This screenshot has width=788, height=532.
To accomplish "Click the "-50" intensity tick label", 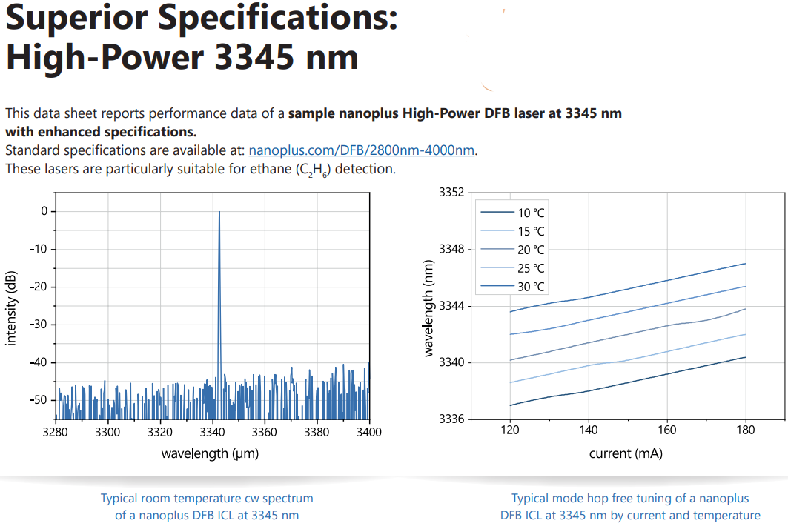I will point(39,400).
